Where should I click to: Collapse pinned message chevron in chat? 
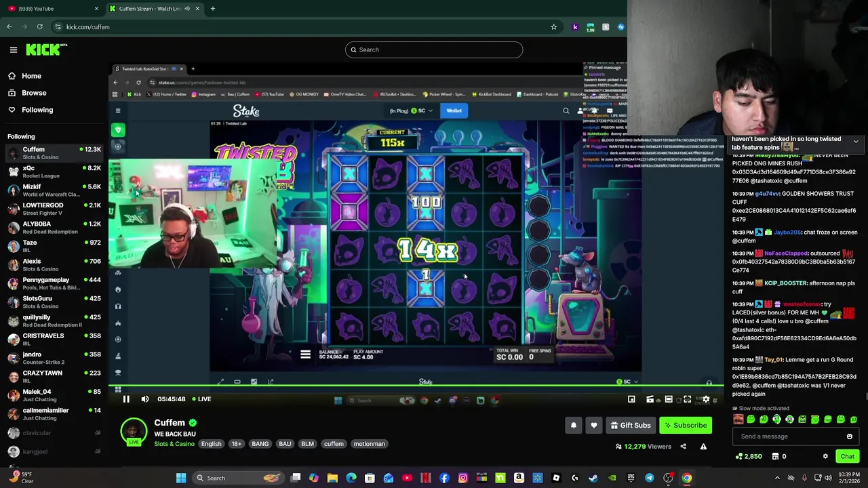coord(856,142)
